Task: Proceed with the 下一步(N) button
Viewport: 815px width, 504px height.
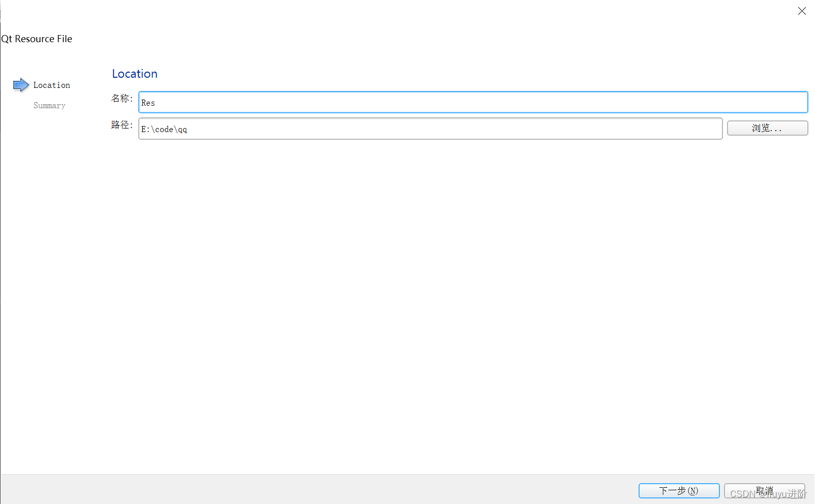Action: point(679,491)
